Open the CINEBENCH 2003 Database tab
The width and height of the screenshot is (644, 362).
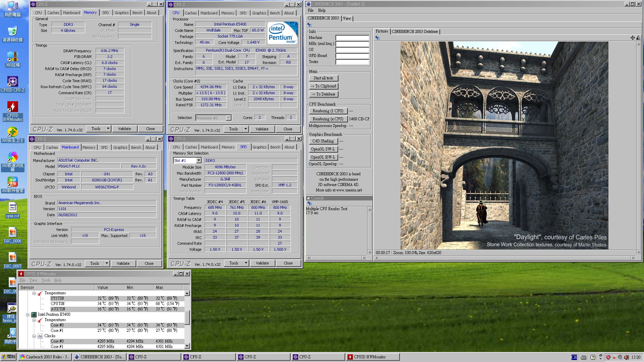(x=415, y=32)
